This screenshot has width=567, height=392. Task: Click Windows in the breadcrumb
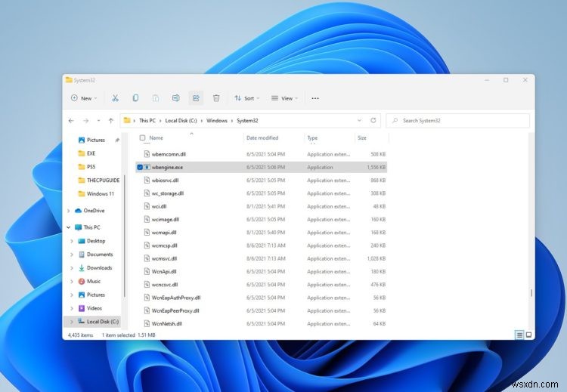click(217, 121)
